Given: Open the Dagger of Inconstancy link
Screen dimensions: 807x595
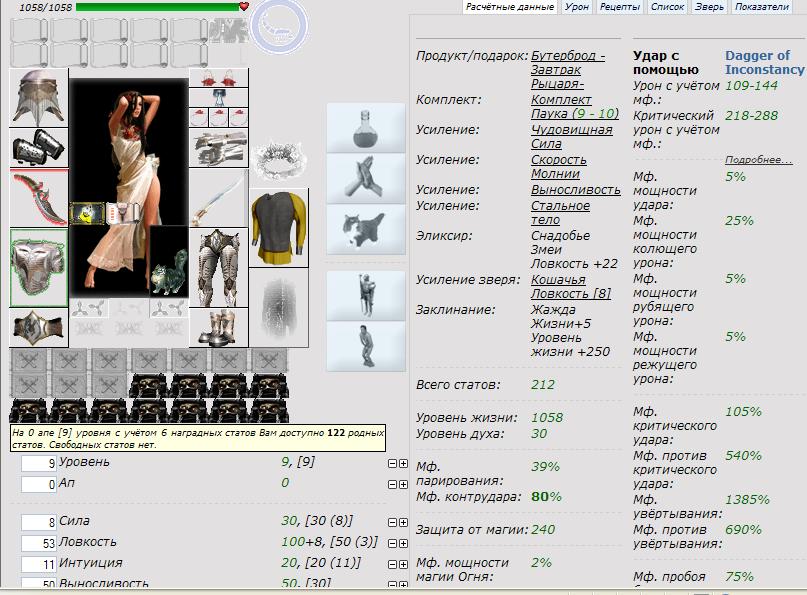Looking at the screenshot, I should click(764, 62).
